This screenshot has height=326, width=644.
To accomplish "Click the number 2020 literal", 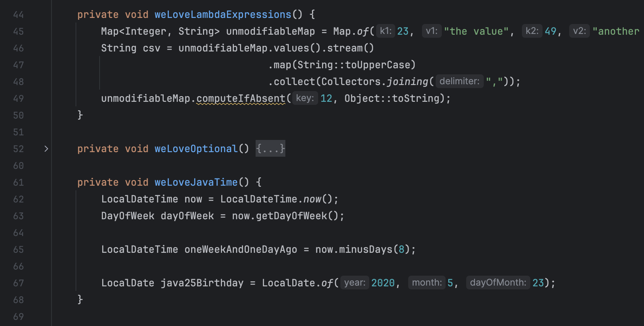I will 383,283.
